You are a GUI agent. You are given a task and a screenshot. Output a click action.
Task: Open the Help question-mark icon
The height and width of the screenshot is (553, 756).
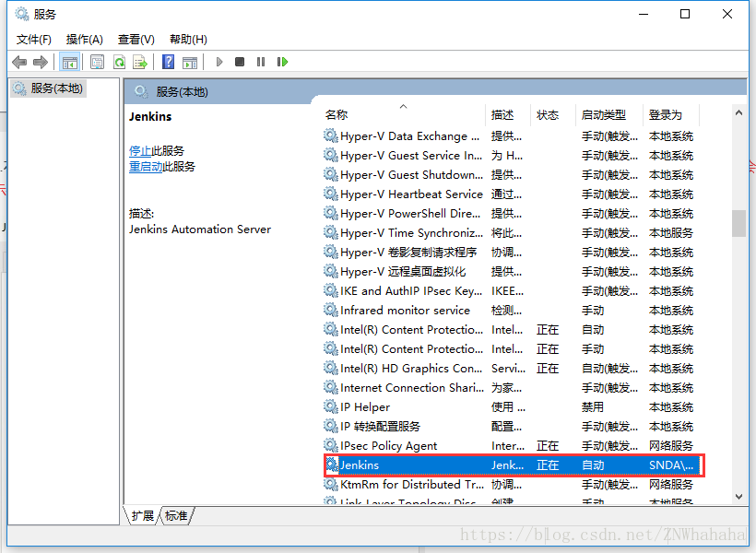(169, 62)
